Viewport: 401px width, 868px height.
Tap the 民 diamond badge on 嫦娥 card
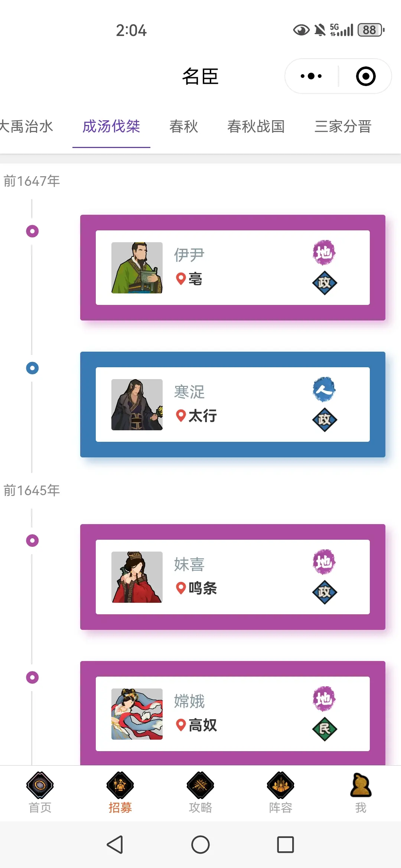coord(325,729)
